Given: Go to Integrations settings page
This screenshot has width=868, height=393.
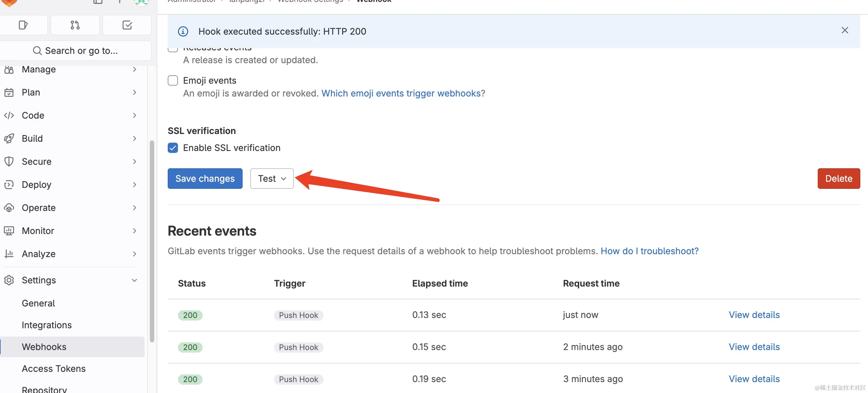Looking at the screenshot, I should (x=47, y=325).
